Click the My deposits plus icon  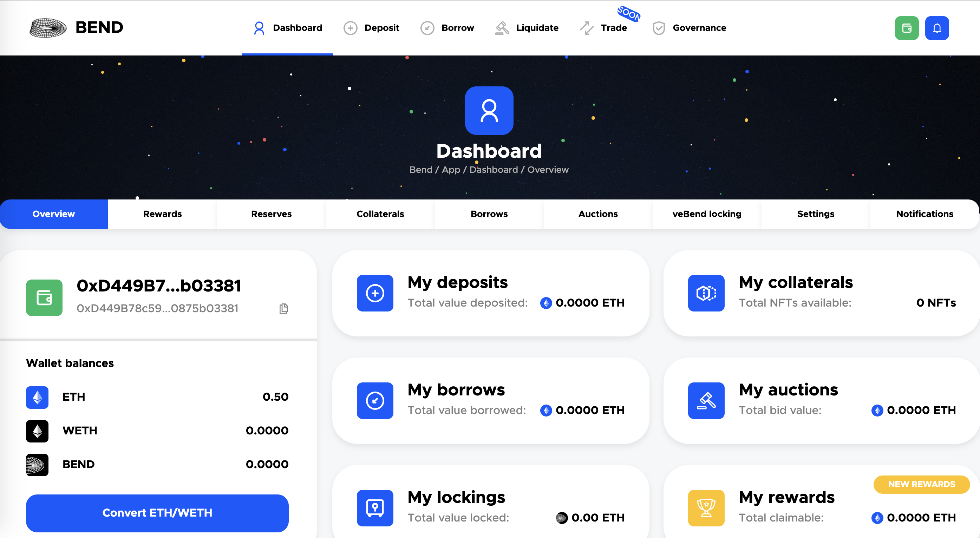375,293
